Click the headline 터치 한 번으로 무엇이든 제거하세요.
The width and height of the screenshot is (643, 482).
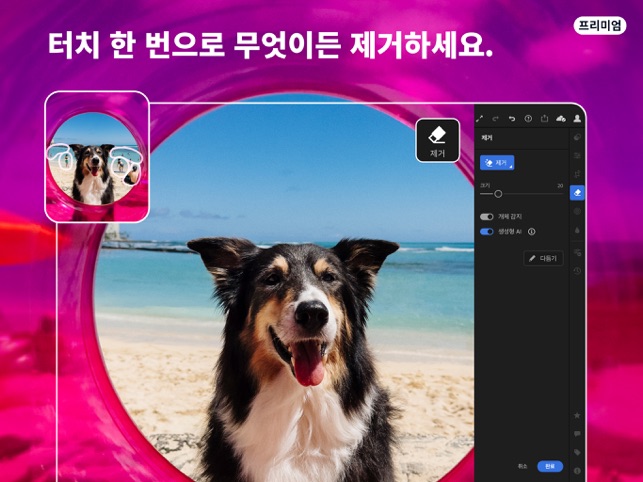(271, 44)
